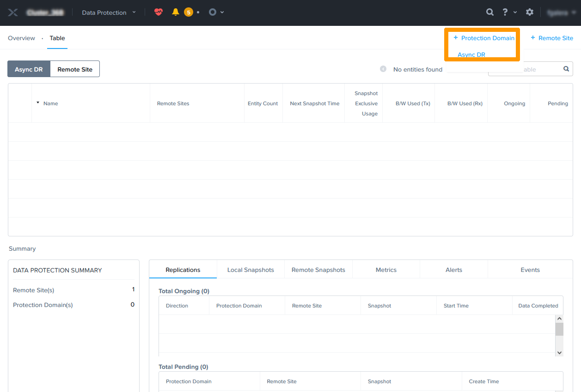Click the help question mark icon
The image size is (581, 392).
[505, 12]
